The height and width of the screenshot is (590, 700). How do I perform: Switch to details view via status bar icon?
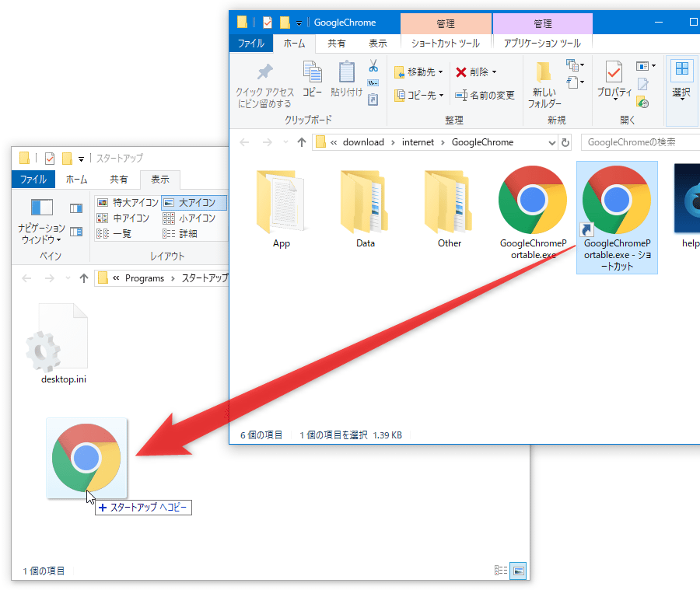pos(501,571)
